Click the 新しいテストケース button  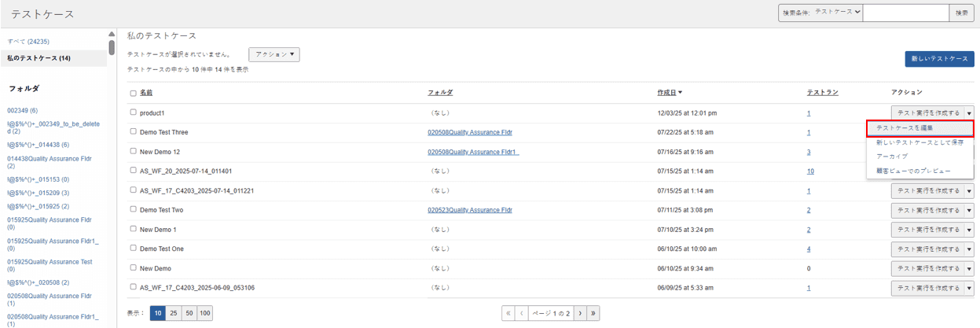pos(939,59)
